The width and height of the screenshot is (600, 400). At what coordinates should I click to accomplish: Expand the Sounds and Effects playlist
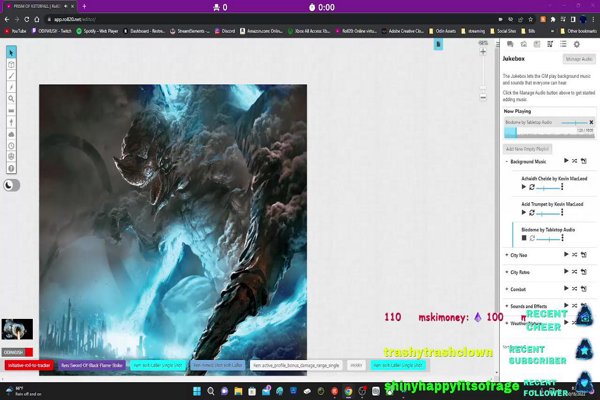(x=507, y=306)
